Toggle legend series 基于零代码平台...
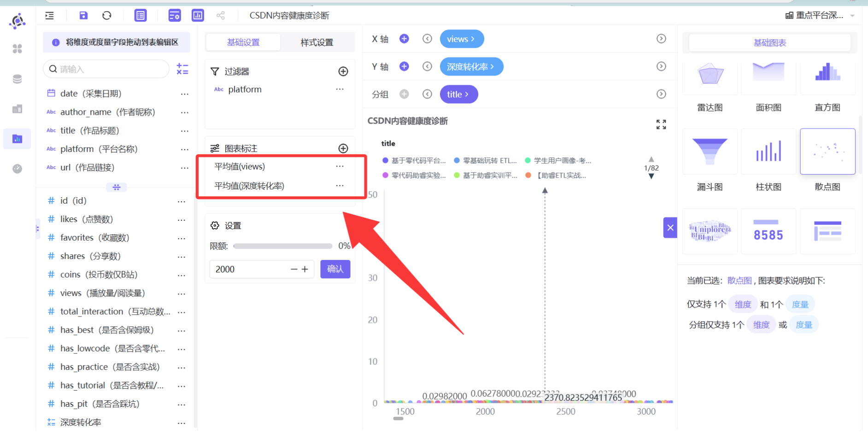Image resolution: width=868 pixels, height=434 pixels. [x=414, y=161]
